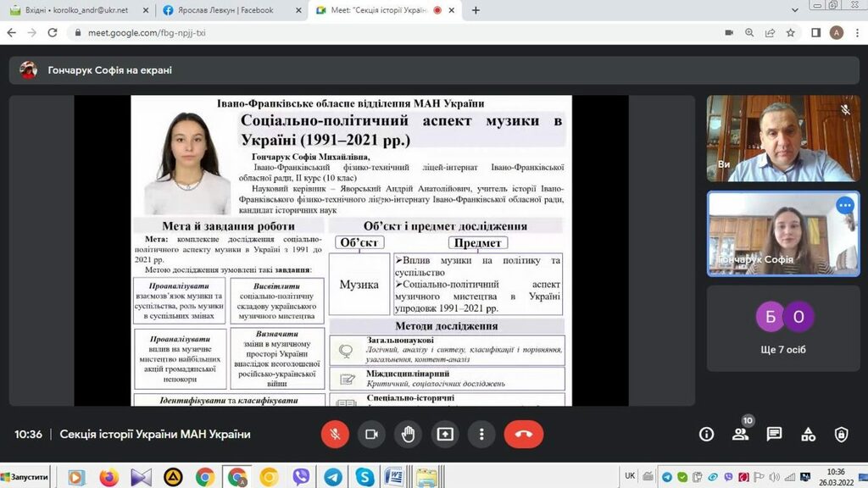
Task: Leave the call with red hang-up button
Action: click(x=523, y=434)
